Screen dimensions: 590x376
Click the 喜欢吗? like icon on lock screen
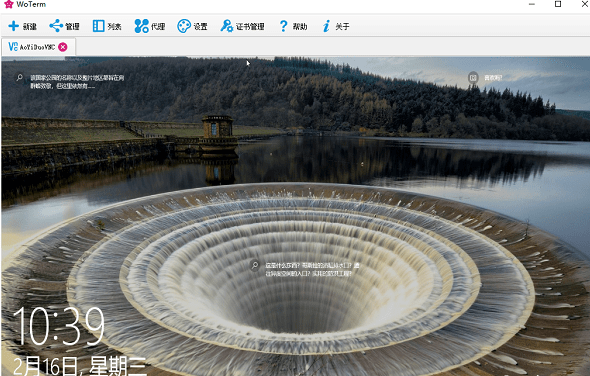[x=473, y=78]
